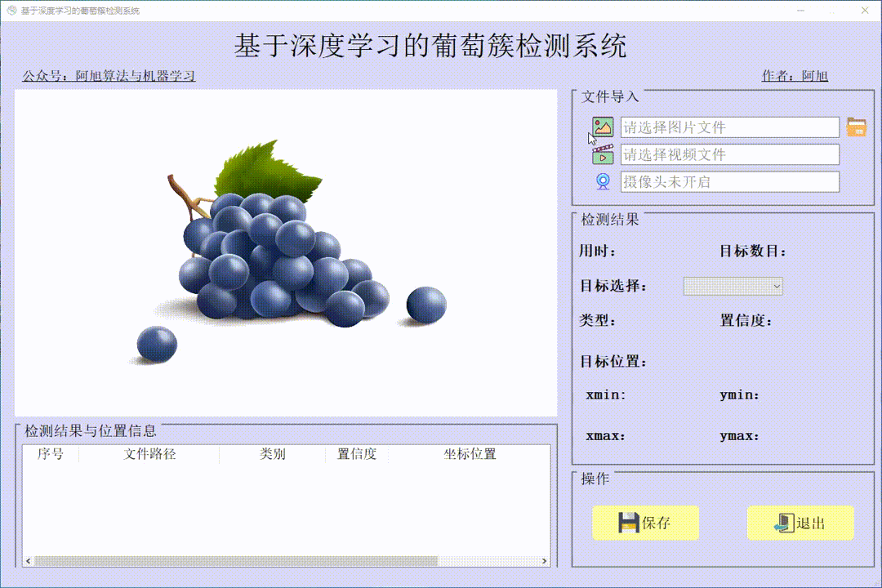Click the 退出 exit button

pyautogui.click(x=800, y=523)
